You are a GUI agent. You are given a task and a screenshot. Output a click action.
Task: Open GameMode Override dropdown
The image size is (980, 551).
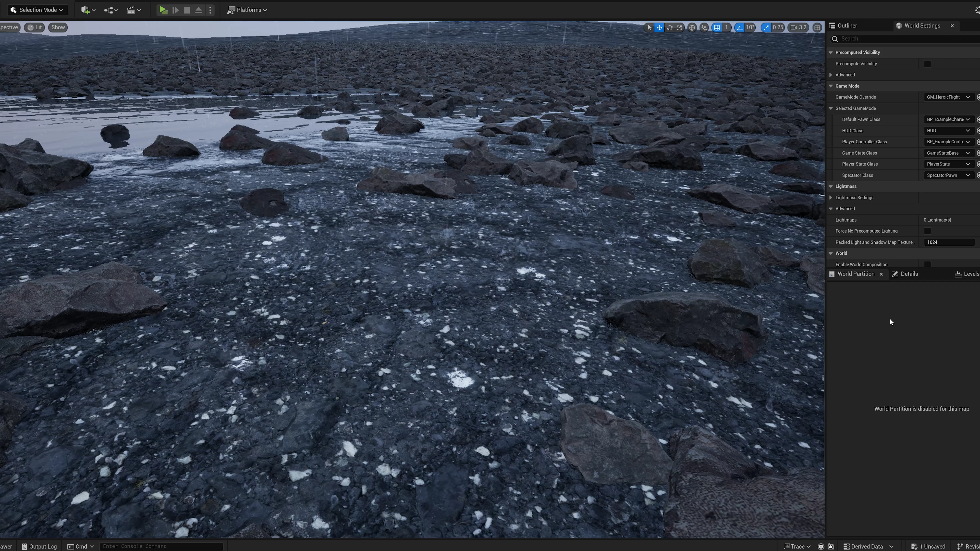[948, 97]
